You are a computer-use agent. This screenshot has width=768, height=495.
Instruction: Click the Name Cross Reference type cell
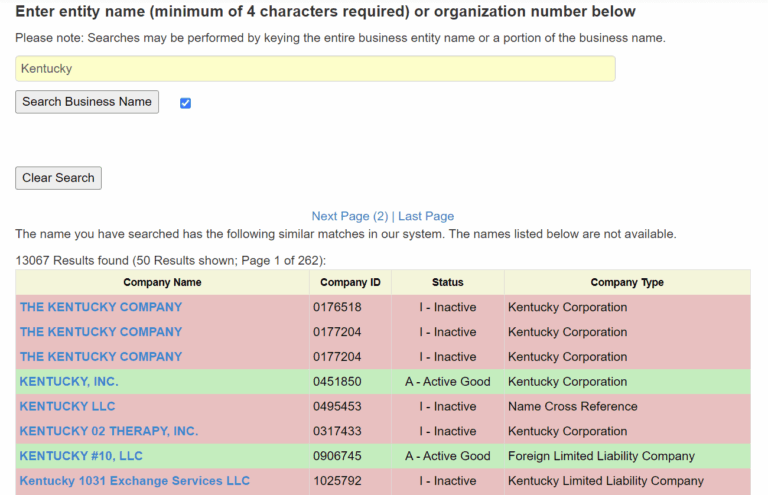pos(572,406)
